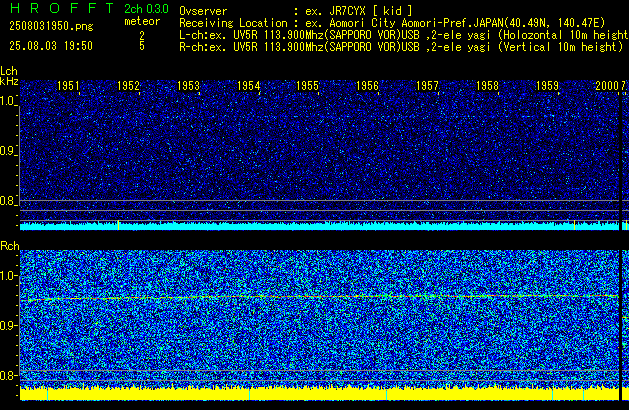Click the 1954 time marker

(x=248, y=86)
